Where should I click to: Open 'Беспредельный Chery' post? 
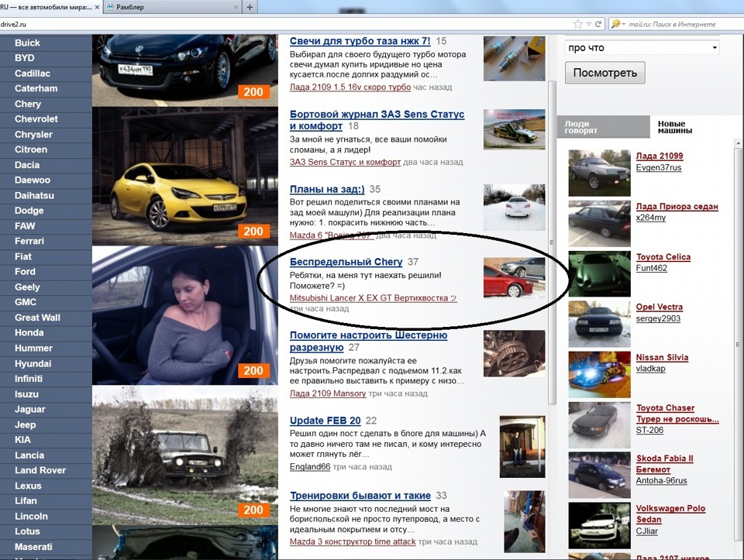(x=346, y=262)
